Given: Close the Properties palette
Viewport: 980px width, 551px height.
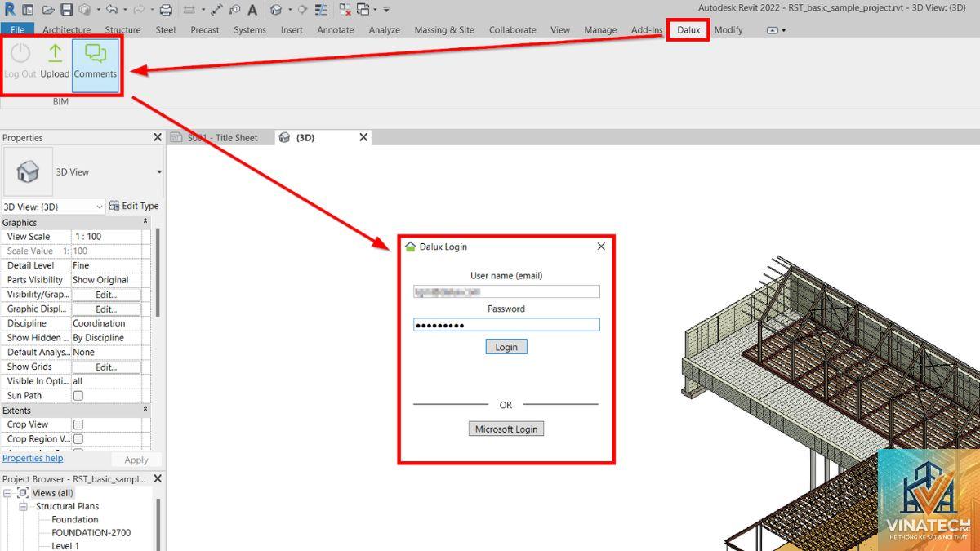Looking at the screenshot, I should [x=158, y=138].
